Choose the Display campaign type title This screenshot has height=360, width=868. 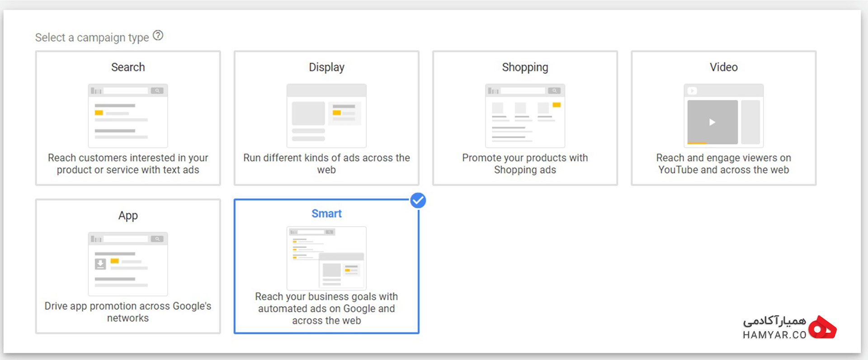(x=326, y=67)
